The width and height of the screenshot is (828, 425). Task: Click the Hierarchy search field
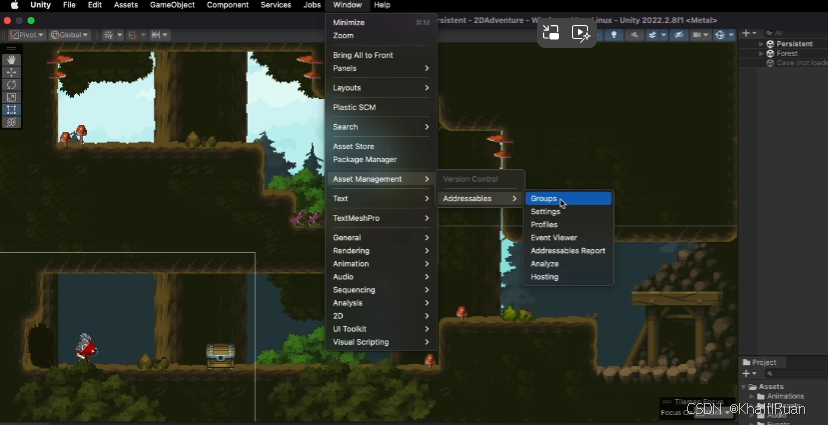pos(796,33)
